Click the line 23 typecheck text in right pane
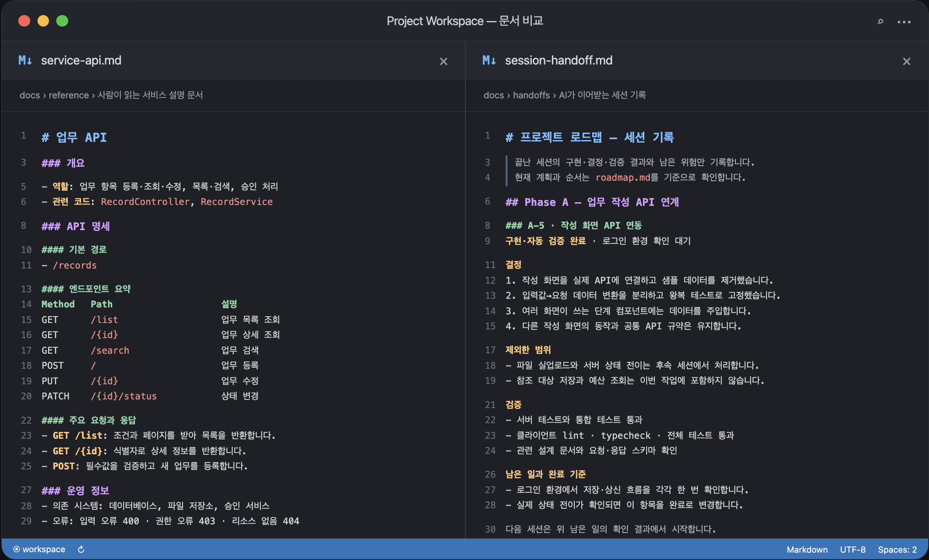The image size is (929, 560). pos(626,436)
